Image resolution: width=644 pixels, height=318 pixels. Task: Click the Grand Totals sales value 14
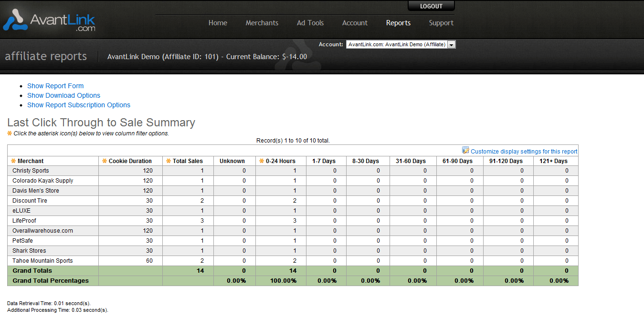pyautogui.click(x=200, y=271)
